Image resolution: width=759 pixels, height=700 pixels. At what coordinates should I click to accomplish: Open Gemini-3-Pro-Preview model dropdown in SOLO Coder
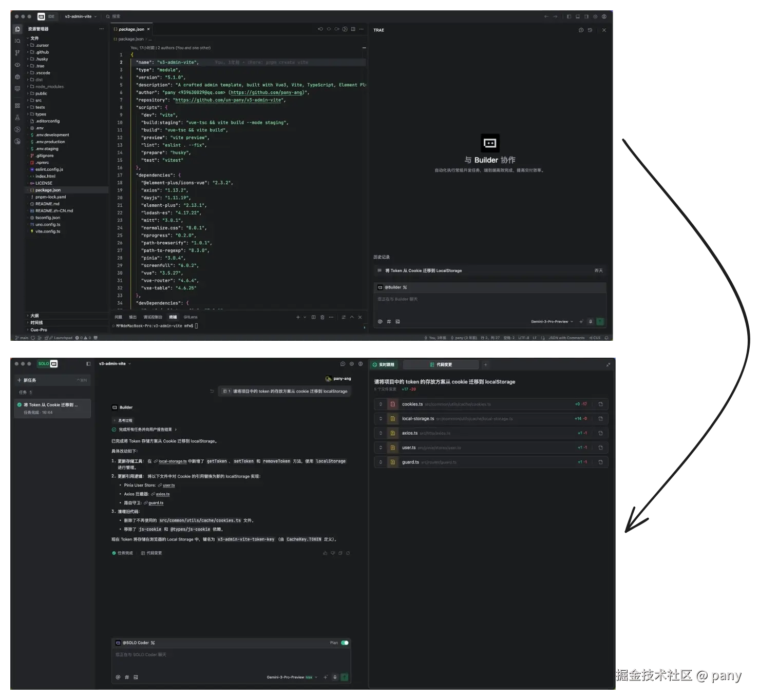coord(292,677)
